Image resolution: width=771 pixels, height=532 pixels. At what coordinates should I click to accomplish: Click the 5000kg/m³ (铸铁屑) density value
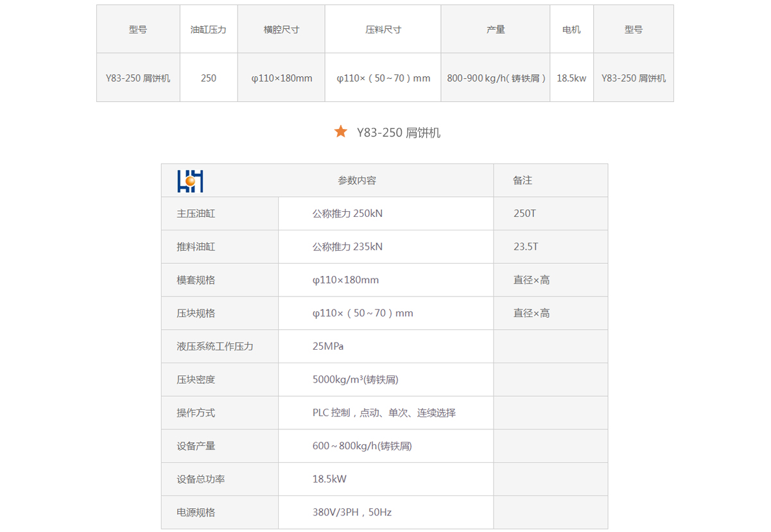[355, 380]
